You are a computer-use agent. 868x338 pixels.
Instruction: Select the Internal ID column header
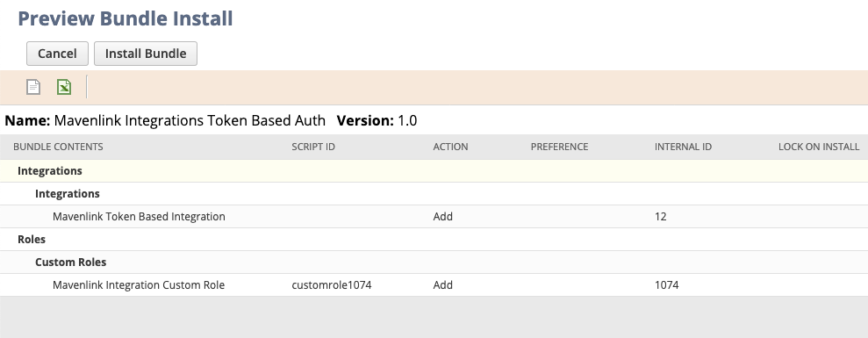click(683, 147)
